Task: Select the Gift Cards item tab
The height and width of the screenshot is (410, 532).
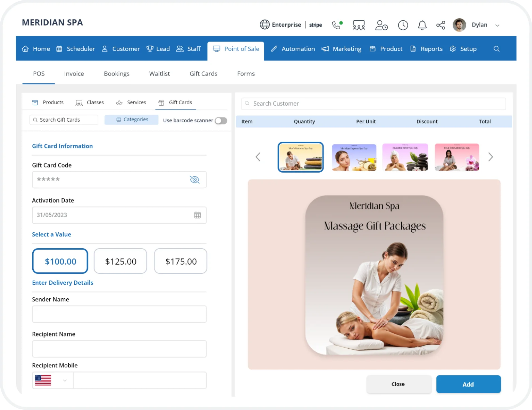Action: 176,102
